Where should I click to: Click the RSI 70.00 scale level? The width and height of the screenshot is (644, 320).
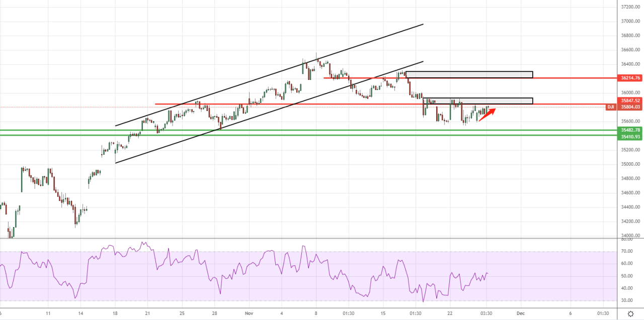coord(626,251)
